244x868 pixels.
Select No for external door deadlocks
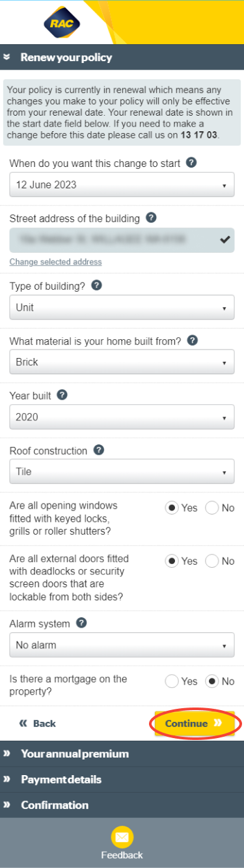tap(211, 561)
